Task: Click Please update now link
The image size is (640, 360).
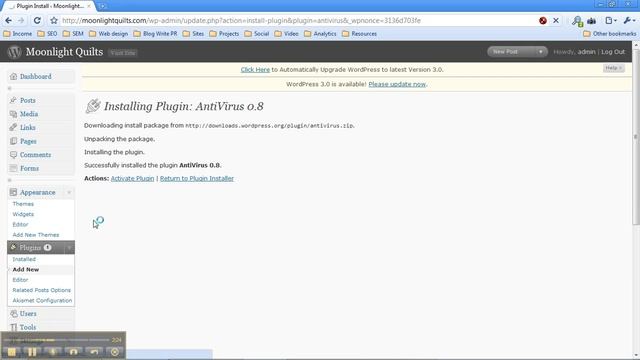Action: 397,84
